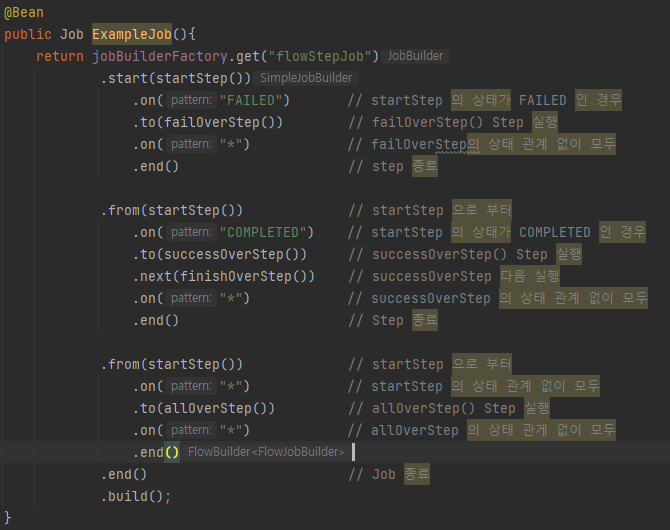Click the comment "// failOverStep() Step 실행"

453,123
